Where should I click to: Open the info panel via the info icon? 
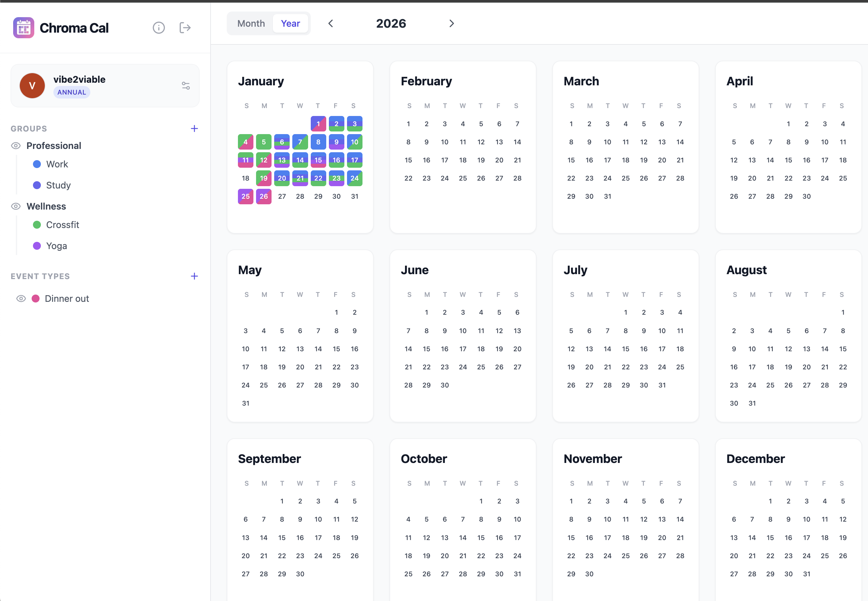[x=159, y=27]
